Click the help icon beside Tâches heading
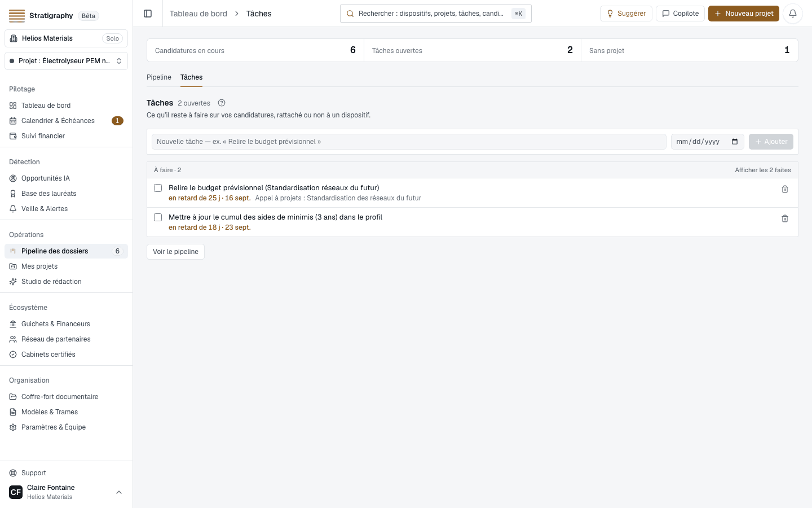This screenshot has height=508, width=812. coord(222,103)
